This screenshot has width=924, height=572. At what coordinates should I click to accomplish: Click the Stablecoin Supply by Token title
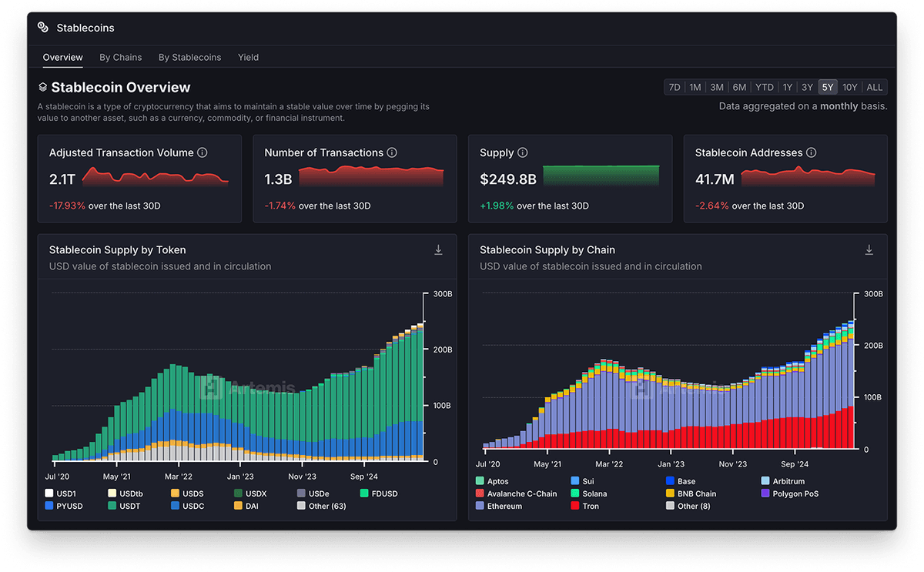click(x=117, y=249)
